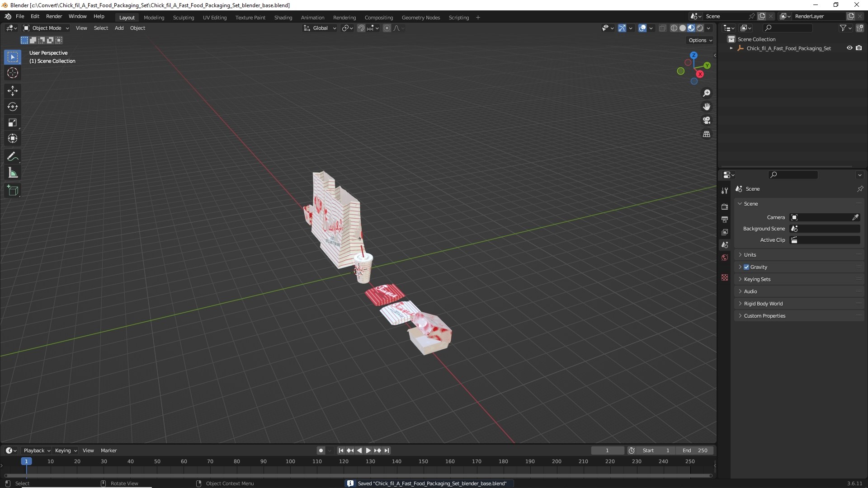Viewport: 868px width, 488px height.
Task: Activate the Select Box tool
Action: coord(13,57)
